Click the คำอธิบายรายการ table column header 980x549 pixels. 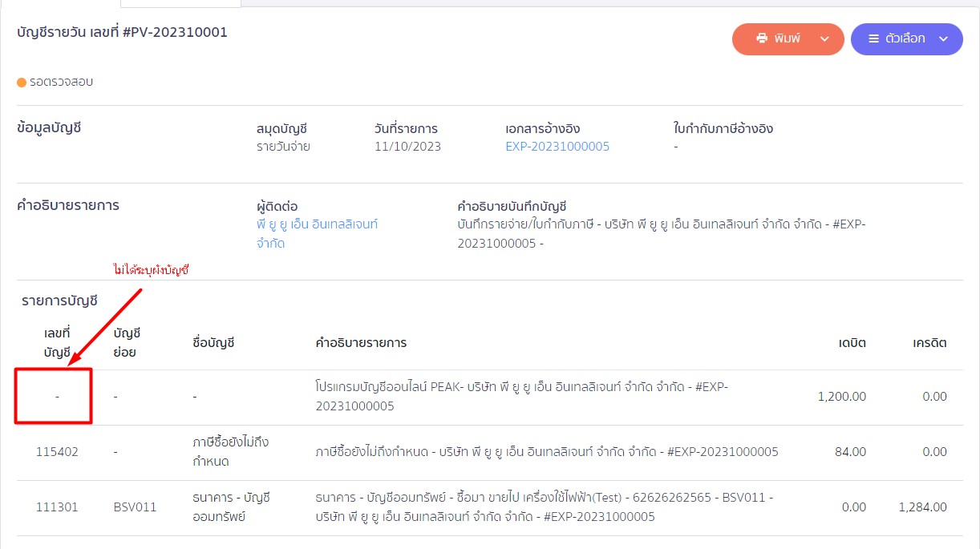(361, 343)
